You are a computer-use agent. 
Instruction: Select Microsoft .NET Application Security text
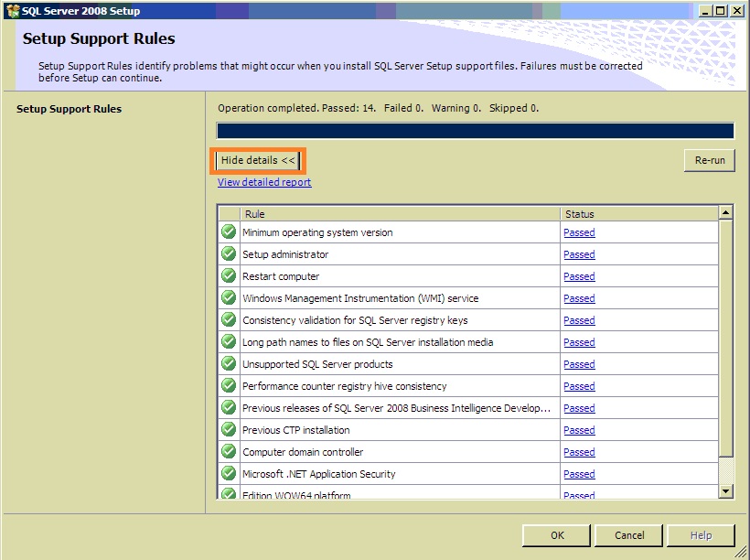click(x=319, y=474)
